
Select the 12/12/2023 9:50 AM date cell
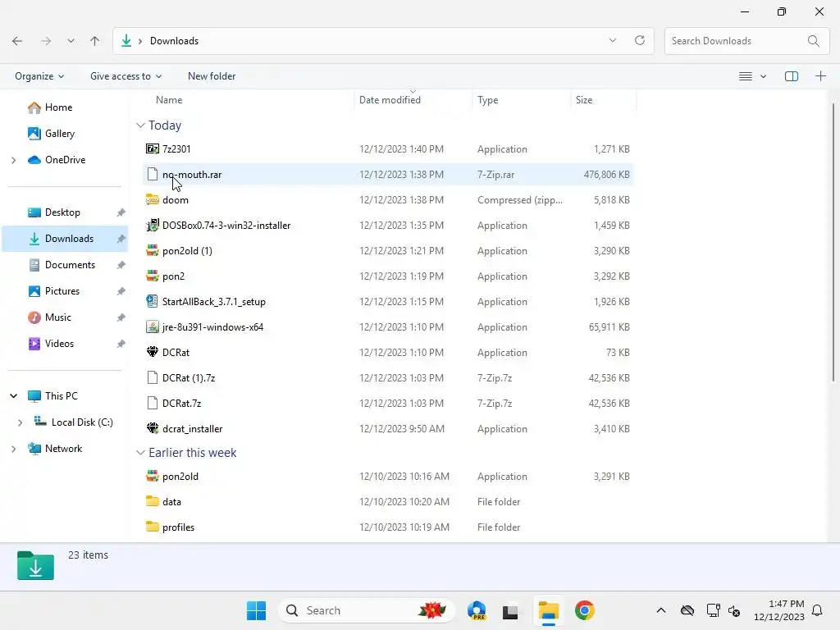coord(402,429)
